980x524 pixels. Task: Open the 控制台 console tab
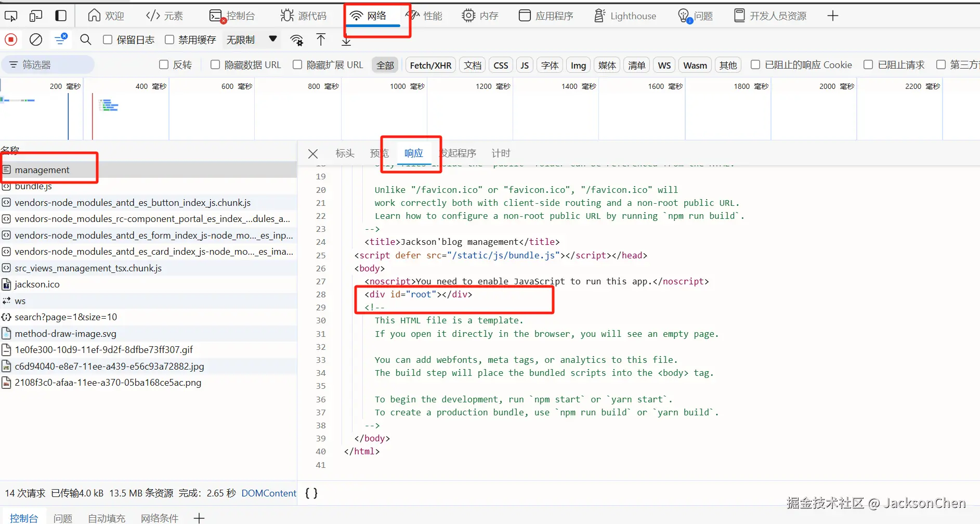(232, 16)
